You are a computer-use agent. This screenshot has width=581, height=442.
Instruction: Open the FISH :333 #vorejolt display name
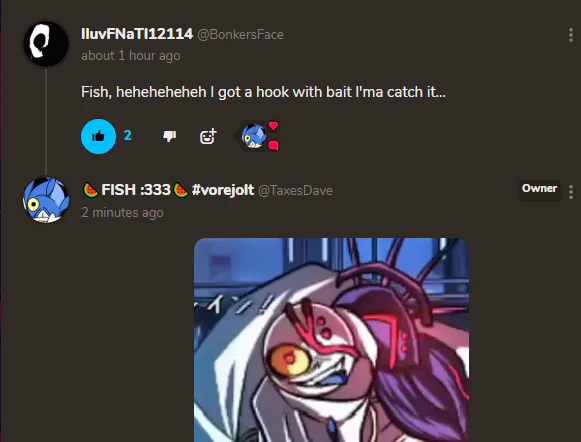click(168, 190)
